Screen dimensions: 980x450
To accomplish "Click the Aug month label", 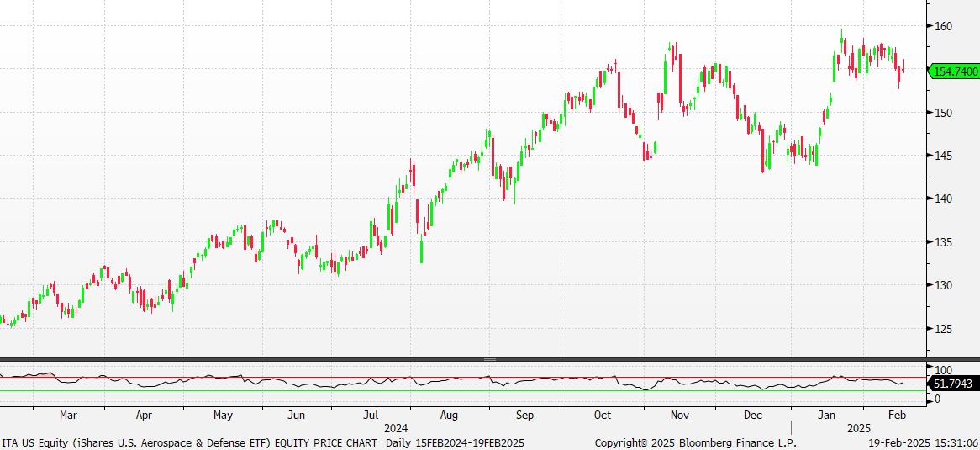I will pos(449,415).
